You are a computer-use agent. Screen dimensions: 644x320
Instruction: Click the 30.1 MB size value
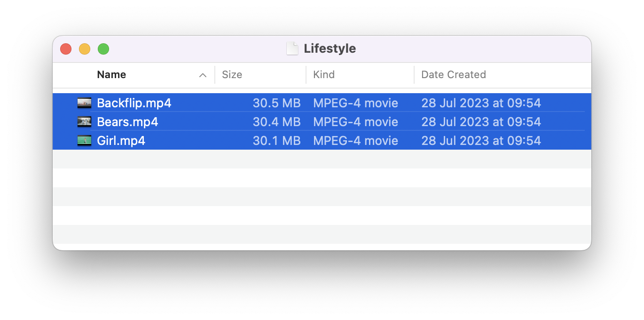(276, 141)
